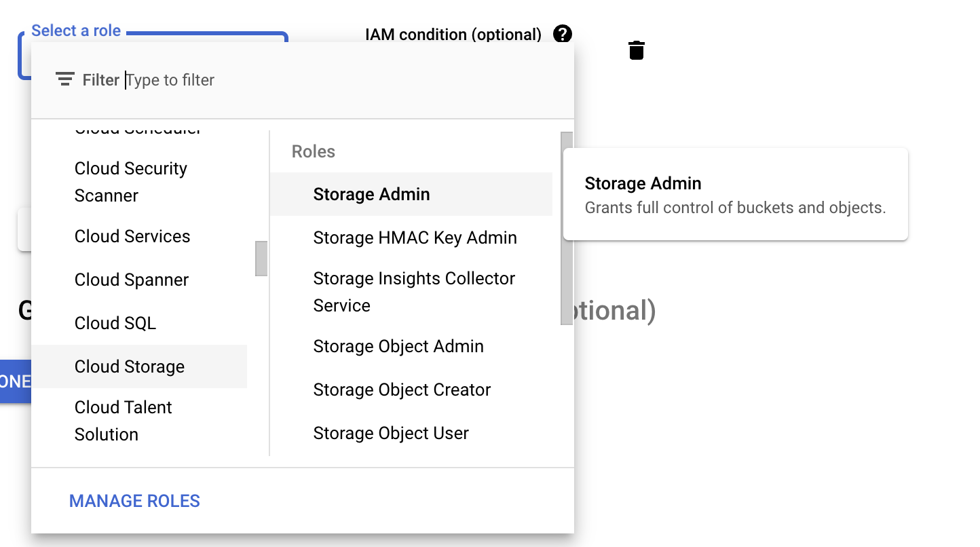Type in the 'Type to filter' field
This screenshot has width=980, height=547.
tap(271, 80)
